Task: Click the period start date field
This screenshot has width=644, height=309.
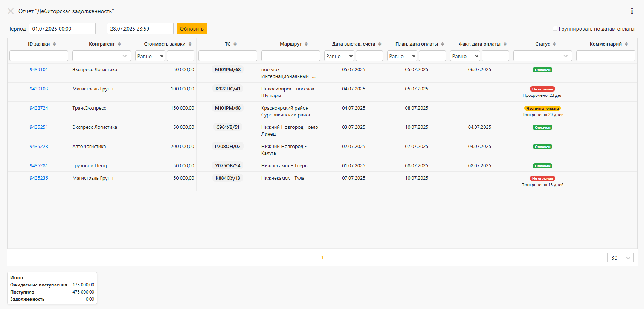Action: (x=62, y=29)
